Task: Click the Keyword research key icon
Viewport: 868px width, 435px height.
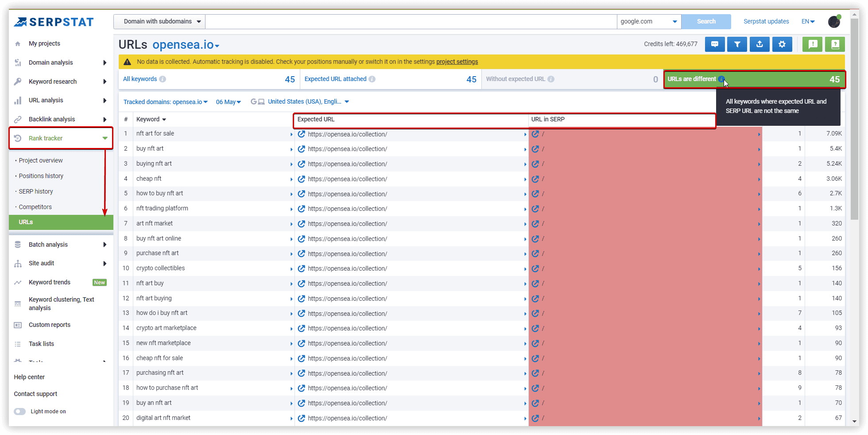Action: [x=18, y=82]
